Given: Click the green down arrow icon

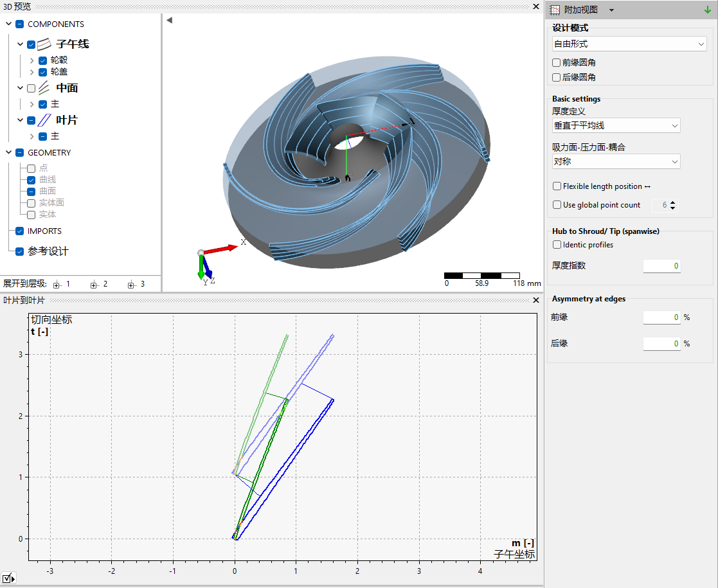Looking at the screenshot, I should [x=707, y=10].
